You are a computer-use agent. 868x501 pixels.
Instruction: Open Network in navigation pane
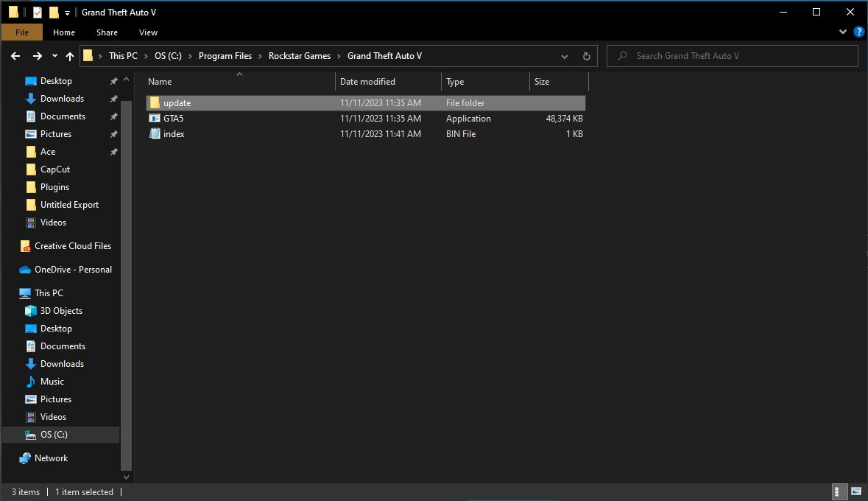51,458
